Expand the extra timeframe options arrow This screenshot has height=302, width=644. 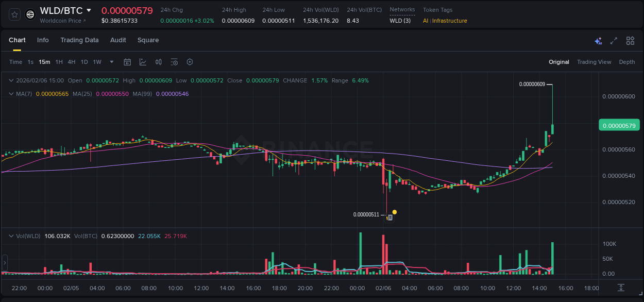point(111,62)
